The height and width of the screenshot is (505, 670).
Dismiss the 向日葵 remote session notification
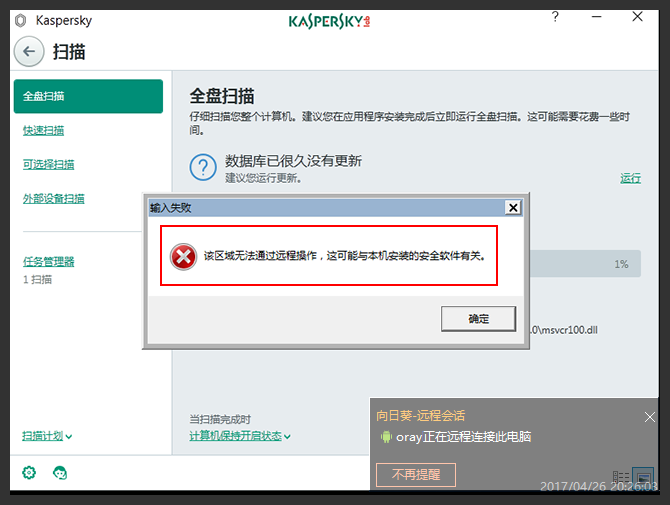(649, 417)
